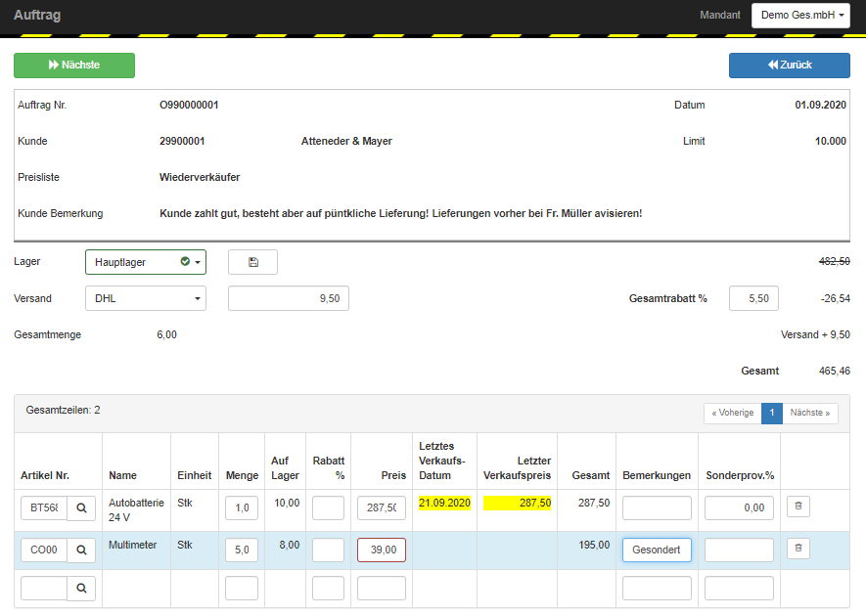Click the save disk icon button
Image resolution: width=866 pixels, height=616 pixels.
coord(253,262)
